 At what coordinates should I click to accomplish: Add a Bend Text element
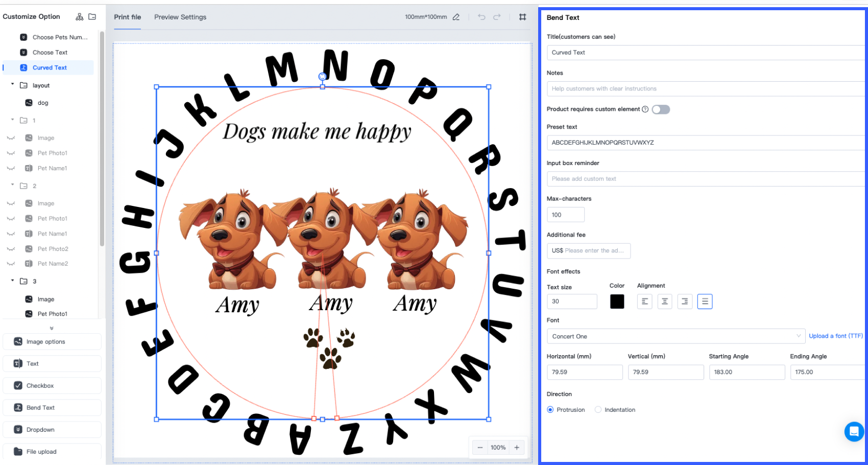coord(52,408)
